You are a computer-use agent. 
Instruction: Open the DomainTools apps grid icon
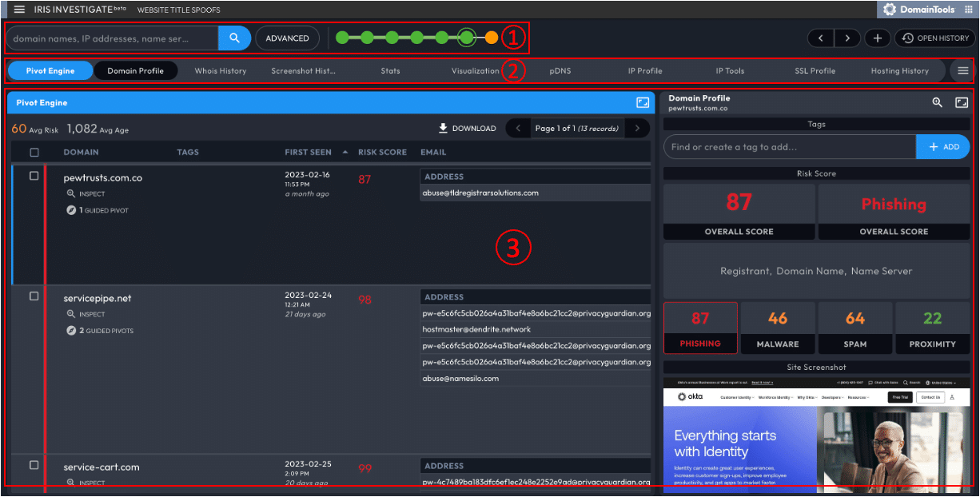point(969,10)
